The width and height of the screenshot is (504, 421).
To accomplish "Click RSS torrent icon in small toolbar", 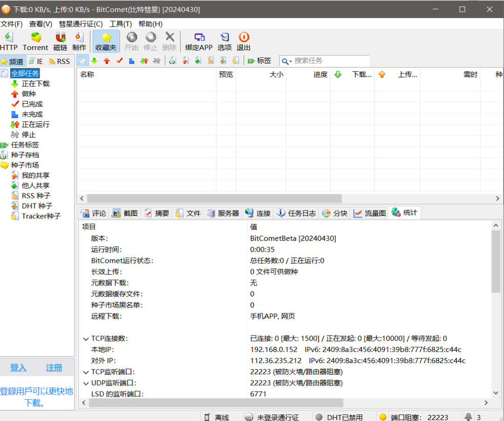I will tap(210, 61).
